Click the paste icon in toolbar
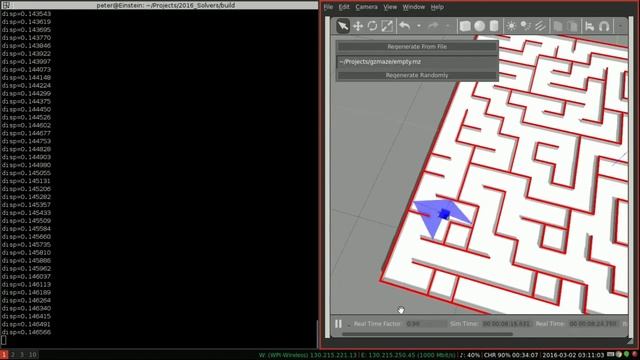Image resolution: width=640 pixels, height=360 pixels. (x=572, y=26)
